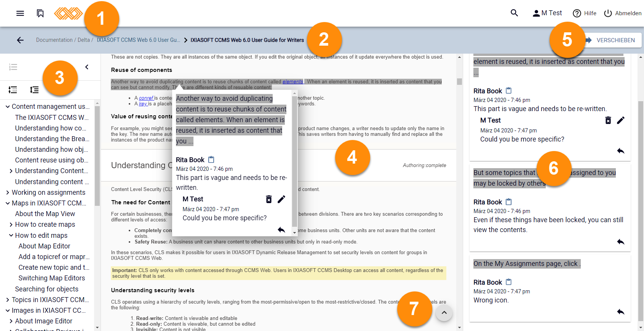This screenshot has height=331, width=644.
Task: Delete M Test reply in popup
Action: 269,199
